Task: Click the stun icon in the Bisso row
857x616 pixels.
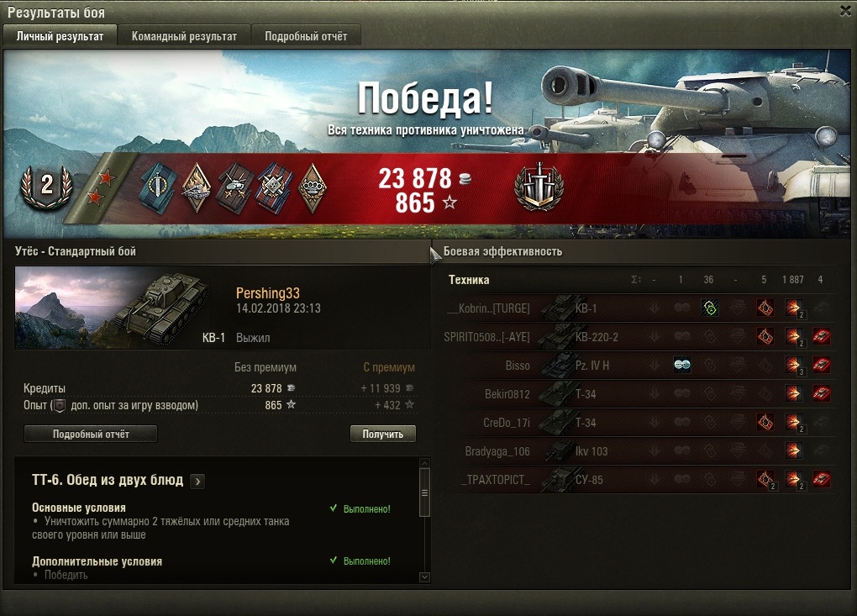Action: click(x=681, y=365)
